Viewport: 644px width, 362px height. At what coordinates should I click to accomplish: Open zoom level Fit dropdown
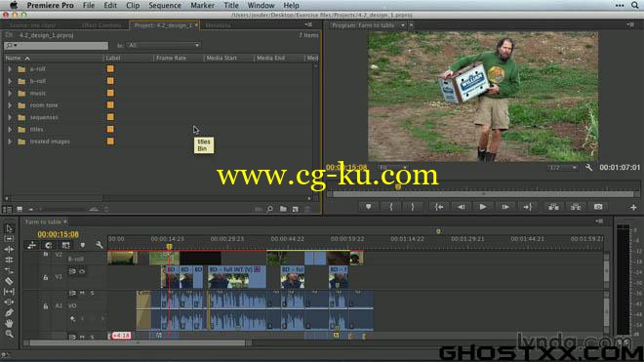click(392, 168)
